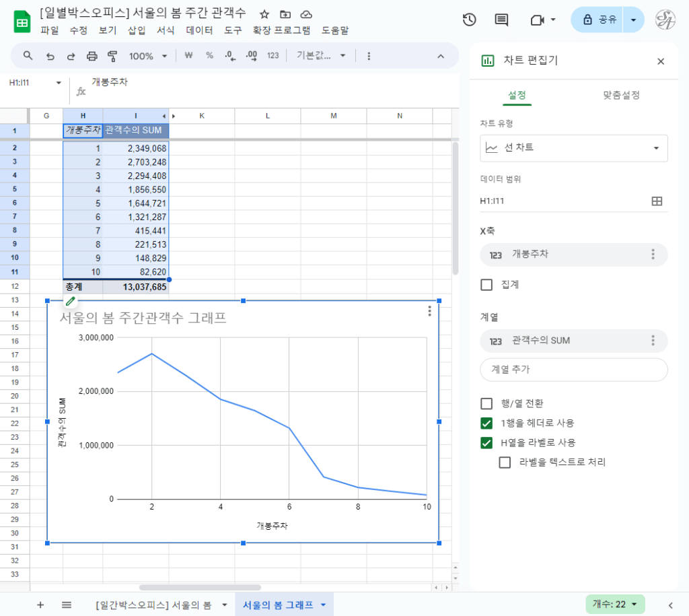Open the chart's three-dot options menu

pos(430,311)
